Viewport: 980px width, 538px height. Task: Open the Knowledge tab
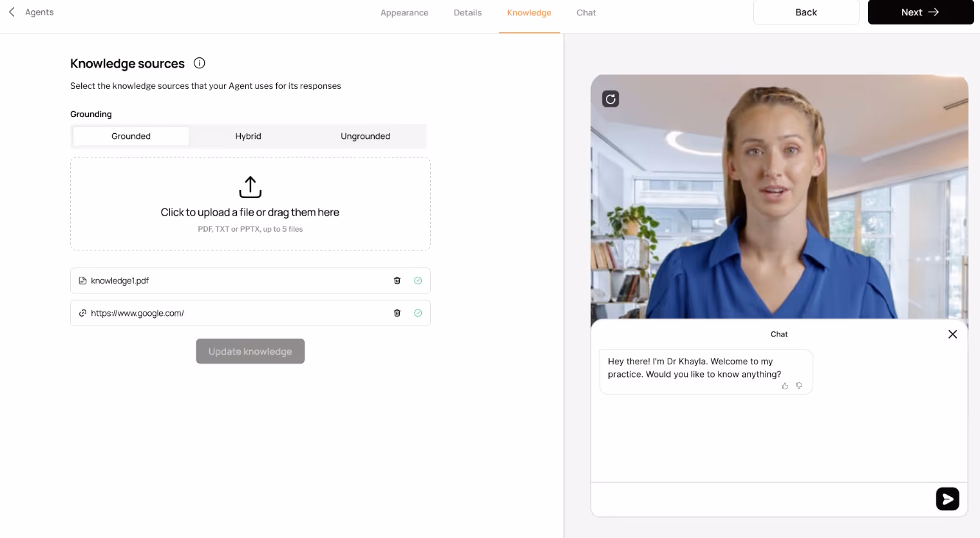click(x=529, y=12)
